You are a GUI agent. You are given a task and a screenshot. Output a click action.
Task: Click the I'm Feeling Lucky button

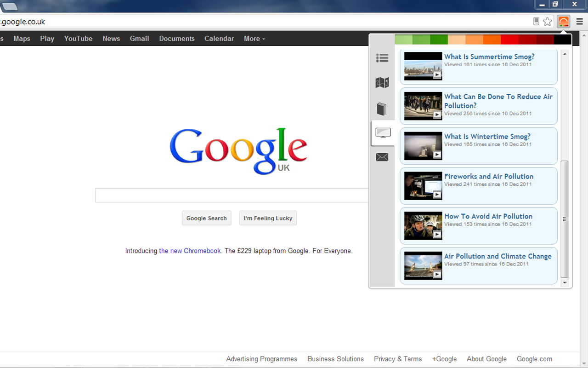point(268,218)
